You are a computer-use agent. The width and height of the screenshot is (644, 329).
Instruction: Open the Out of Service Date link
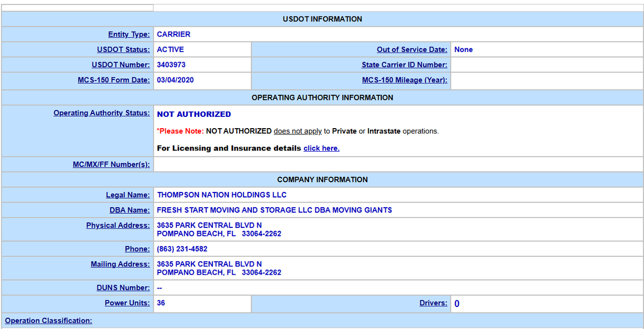pos(412,49)
